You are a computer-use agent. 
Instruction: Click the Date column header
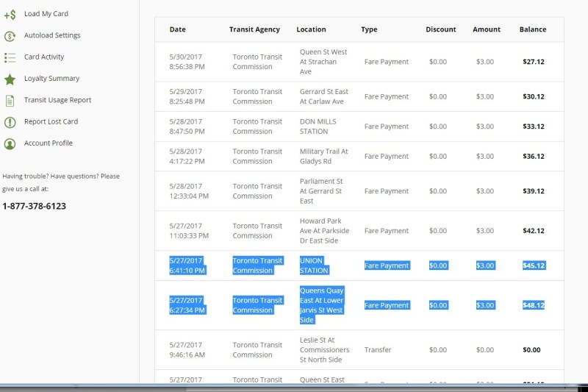click(x=177, y=29)
